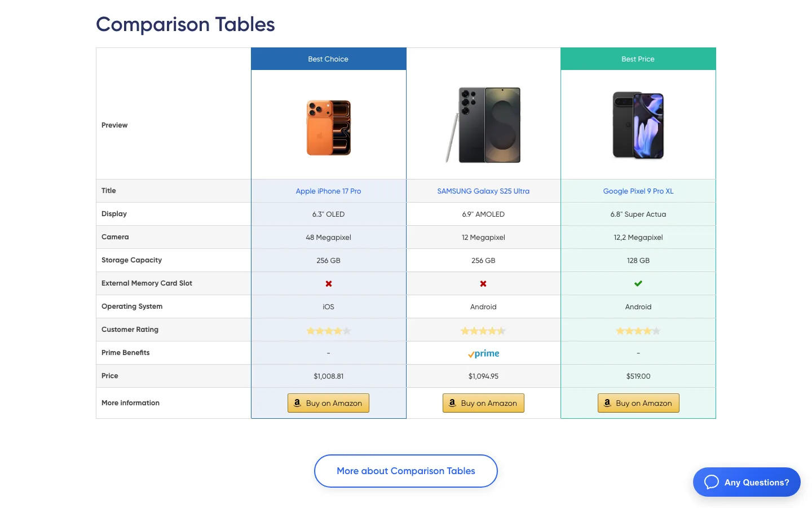Click the iOS operating system cell
The width and height of the screenshot is (812, 508).
329,306
